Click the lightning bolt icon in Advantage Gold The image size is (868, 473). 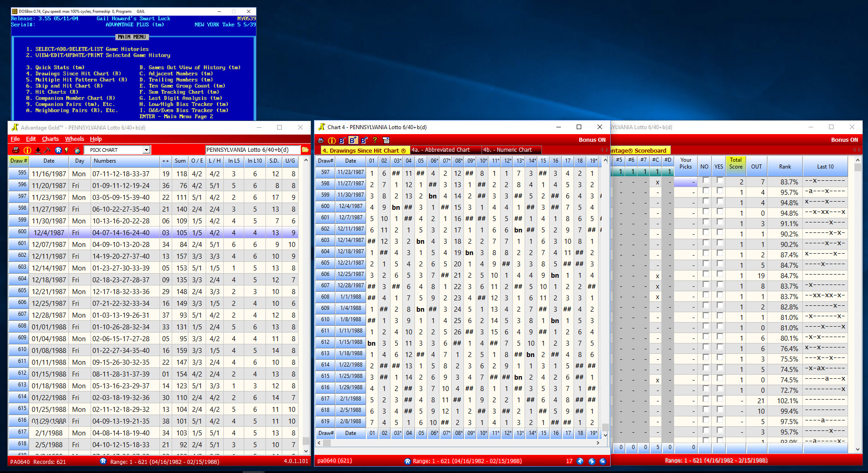tap(67, 150)
